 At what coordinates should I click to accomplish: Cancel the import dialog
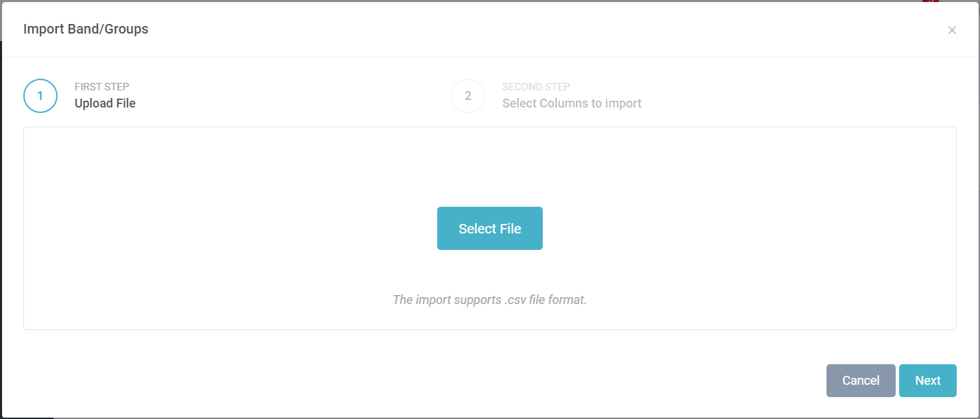coord(861,381)
